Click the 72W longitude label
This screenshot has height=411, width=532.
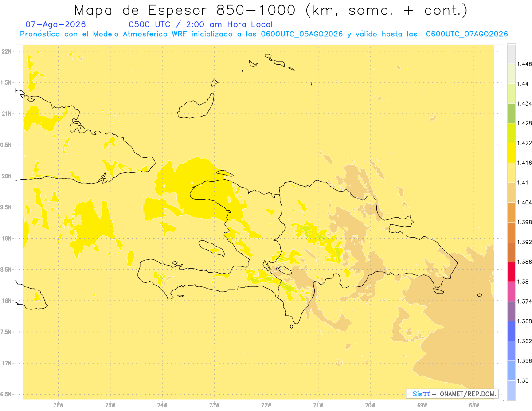tap(266, 405)
